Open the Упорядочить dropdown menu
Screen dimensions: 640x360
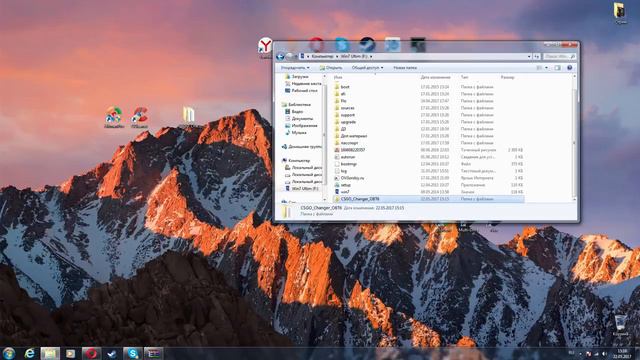coord(295,68)
